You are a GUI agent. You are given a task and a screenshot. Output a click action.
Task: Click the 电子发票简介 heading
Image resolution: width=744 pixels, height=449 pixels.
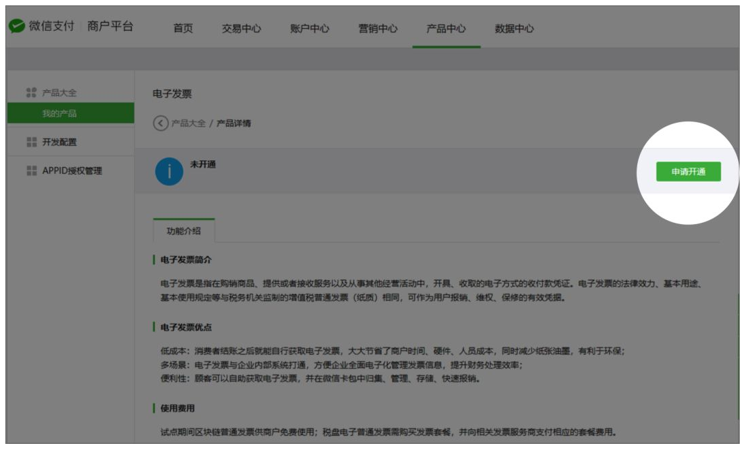point(186,260)
